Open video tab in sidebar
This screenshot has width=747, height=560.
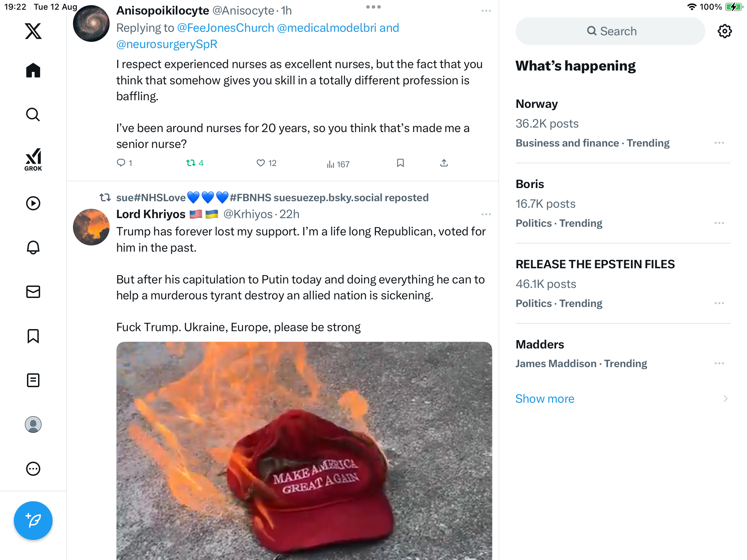pos(33,203)
